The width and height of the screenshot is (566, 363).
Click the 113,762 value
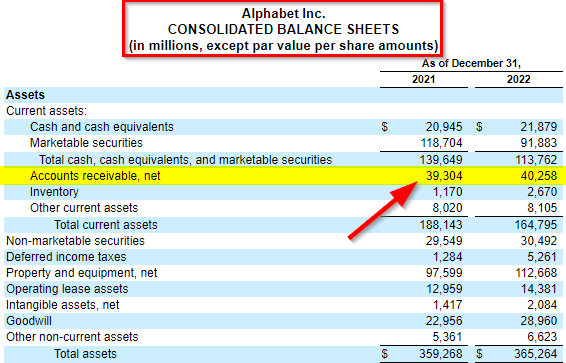[536, 159]
